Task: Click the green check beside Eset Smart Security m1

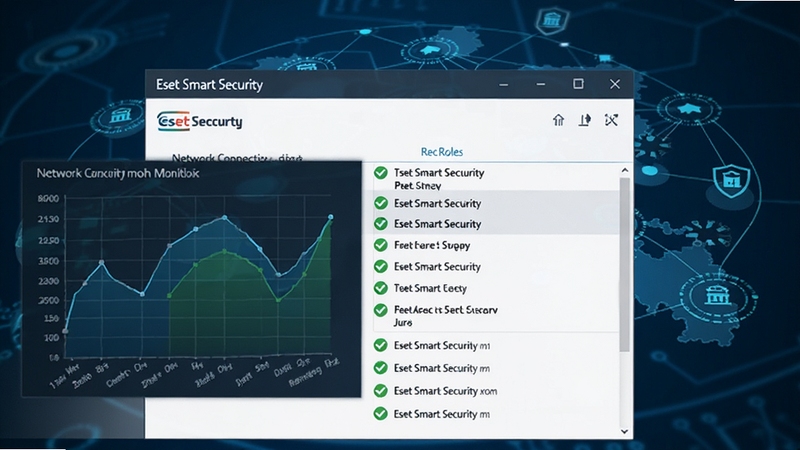Action: [381, 345]
